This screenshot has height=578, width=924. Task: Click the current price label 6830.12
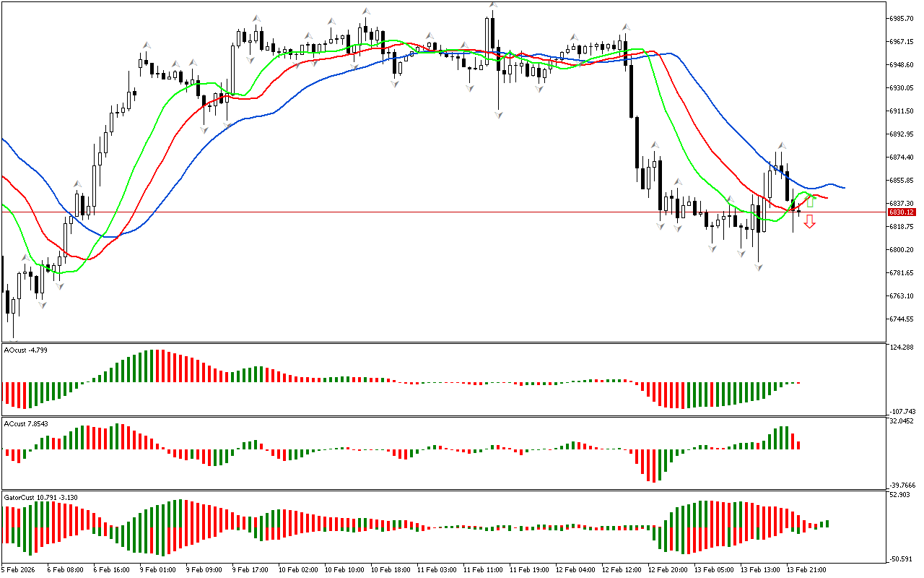[902, 212]
